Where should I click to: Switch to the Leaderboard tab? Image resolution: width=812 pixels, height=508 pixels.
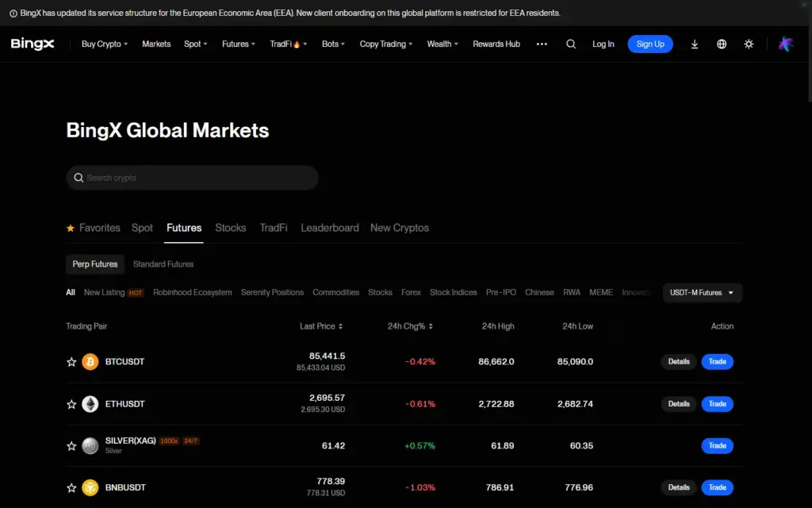click(330, 228)
